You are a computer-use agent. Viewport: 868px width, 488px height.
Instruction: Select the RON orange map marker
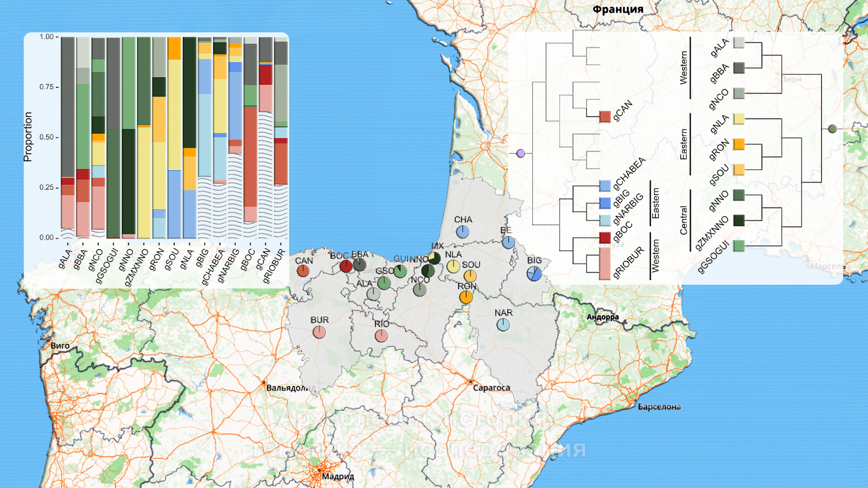pos(466,297)
